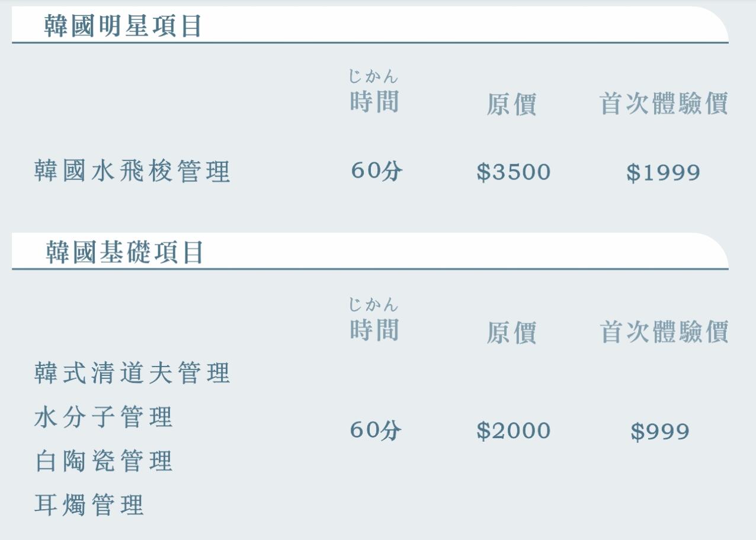Choose the 白陶瓷管理 treatment
The width and height of the screenshot is (756, 540).
point(103,461)
